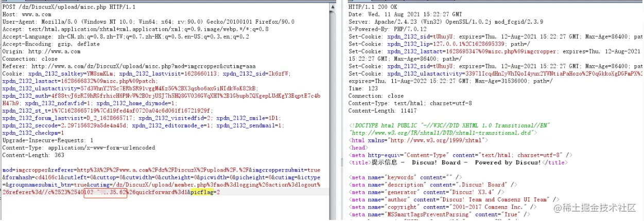Click the "Accept: text/html" header line
Viewport: 644px width, 221px height.
[136, 29]
